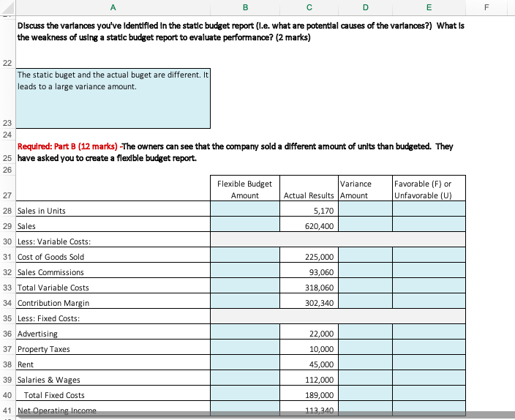The width and height of the screenshot is (515, 420).
Task: Click the Favorable/Unfavorable cell for Total Variable Costs
Action: point(429,285)
